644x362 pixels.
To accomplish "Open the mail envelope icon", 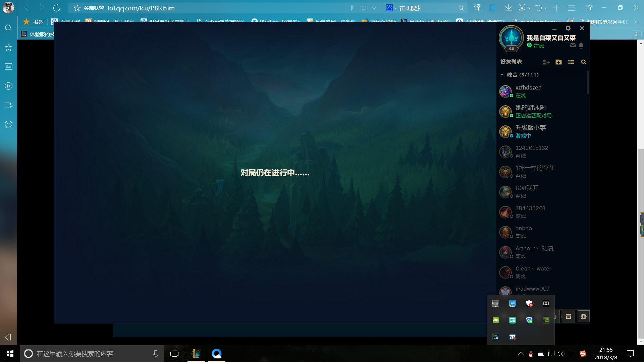I will [573, 45].
